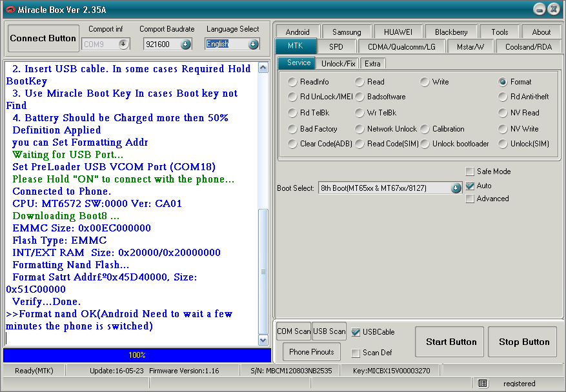
Task: Click the log scrollbar up arrow
Action: pos(263,68)
